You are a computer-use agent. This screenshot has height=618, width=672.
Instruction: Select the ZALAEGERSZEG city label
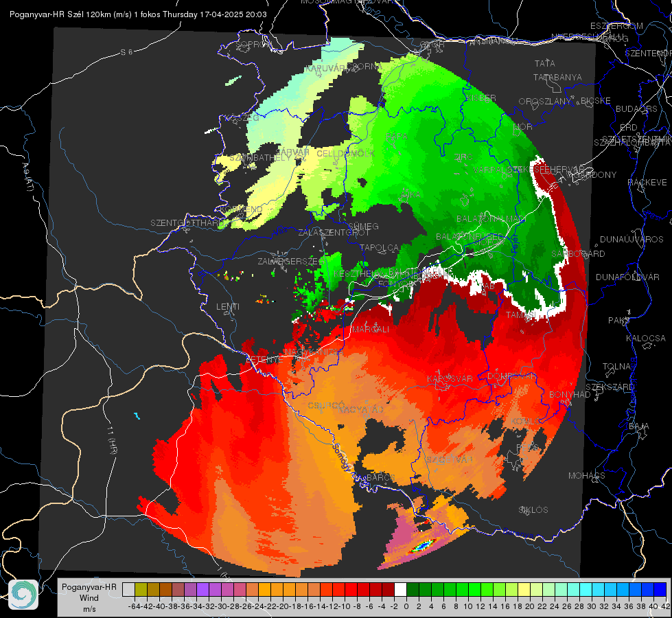[x=290, y=261]
